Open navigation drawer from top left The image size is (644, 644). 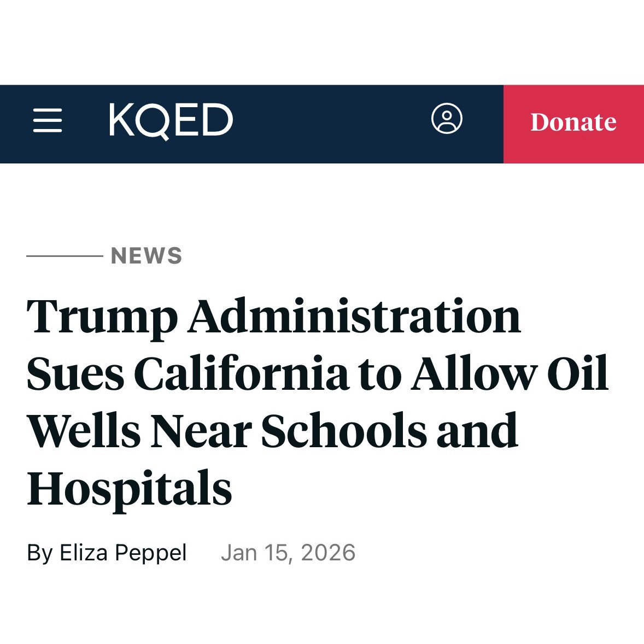tap(48, 121)
